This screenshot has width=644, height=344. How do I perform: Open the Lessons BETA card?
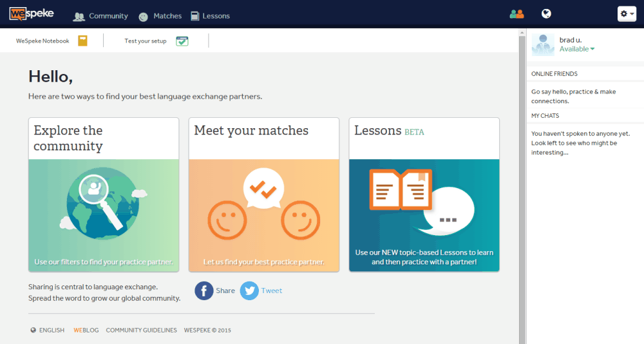tap(424, 195)
